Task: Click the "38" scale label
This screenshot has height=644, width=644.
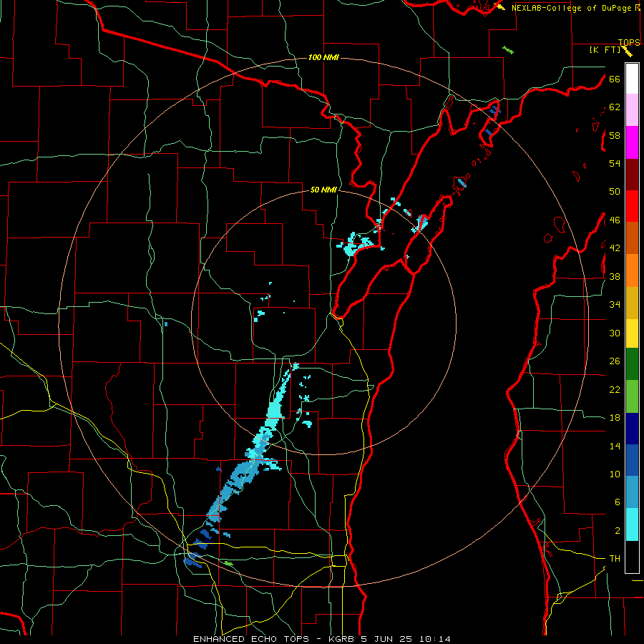Action: tap(615, 276)
